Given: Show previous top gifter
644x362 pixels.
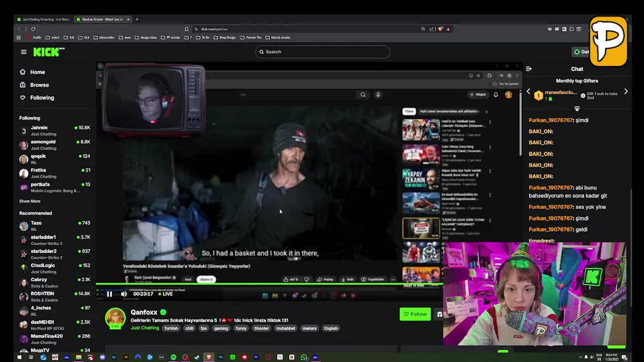Looking at the screenshot, I should [528, 92].
